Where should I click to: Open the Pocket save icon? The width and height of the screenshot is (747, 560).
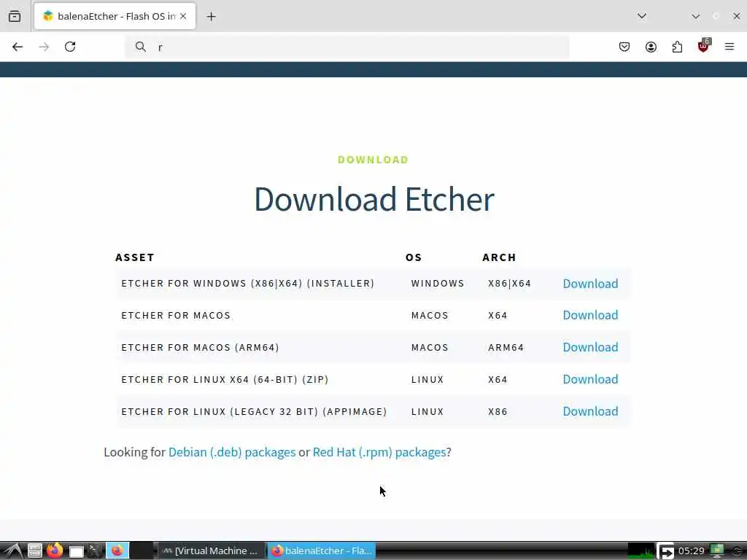click(624, 47)
